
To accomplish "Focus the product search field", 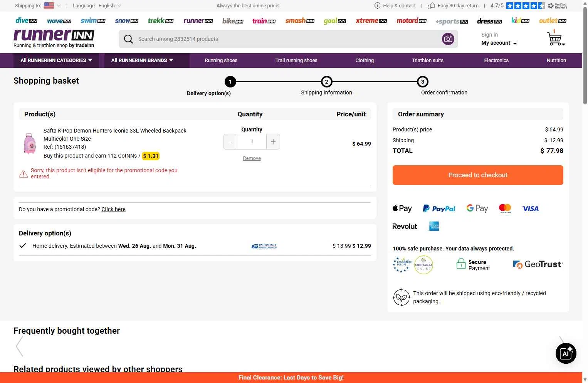I will [x=288, y=39].
